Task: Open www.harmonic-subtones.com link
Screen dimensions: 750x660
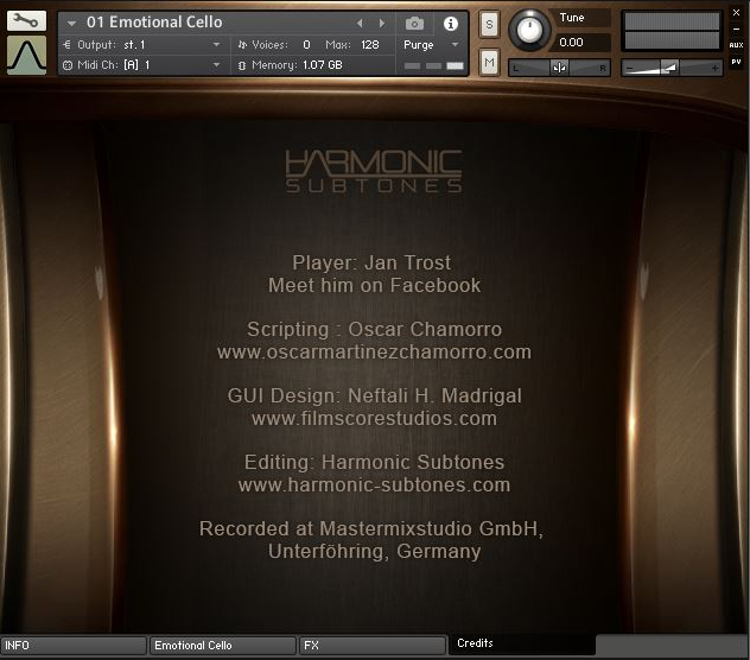Action: pos(374,485)
